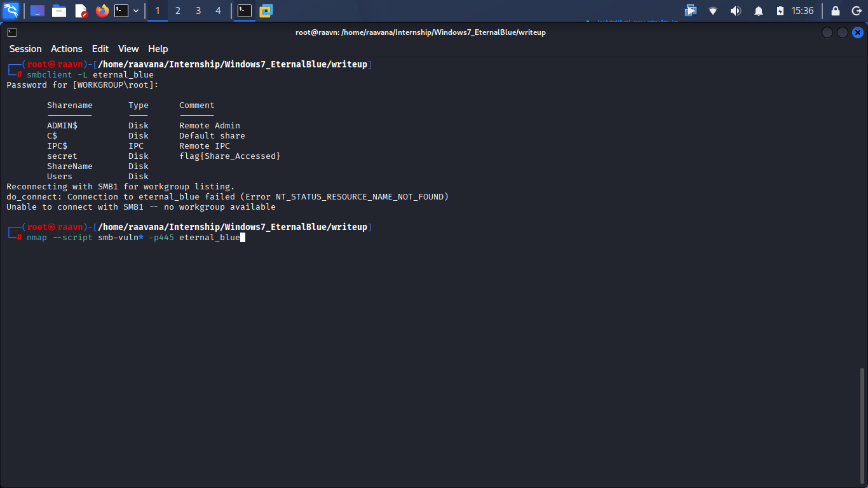Minimize the terminal window
The width and height of the screenshot is (868, 488).
point(827,32)
